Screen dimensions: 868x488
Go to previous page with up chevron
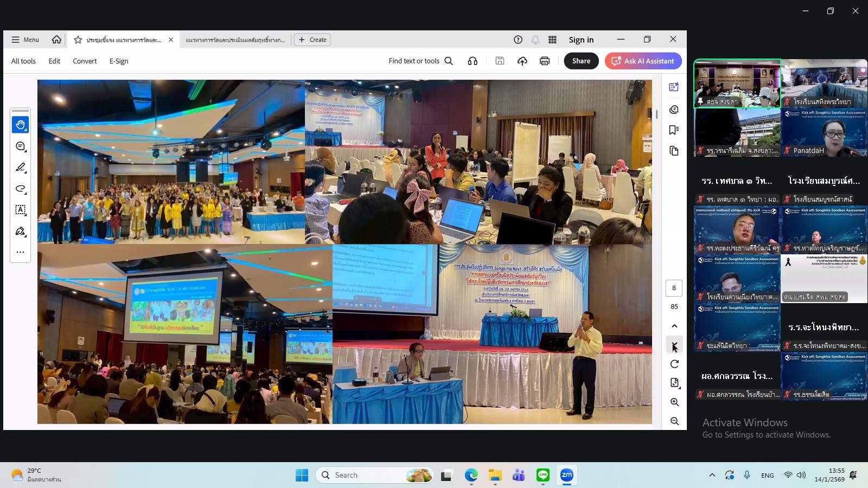click(x=674, y=326)
